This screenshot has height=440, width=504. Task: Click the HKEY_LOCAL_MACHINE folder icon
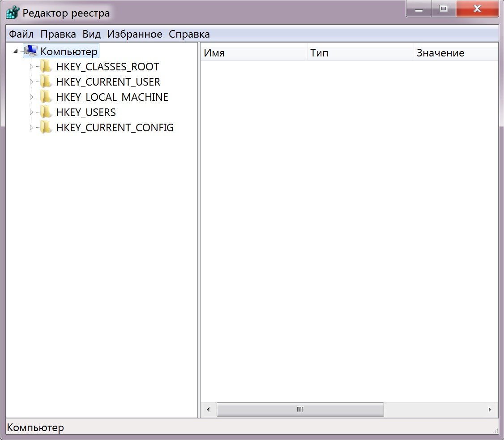(46, 97)
